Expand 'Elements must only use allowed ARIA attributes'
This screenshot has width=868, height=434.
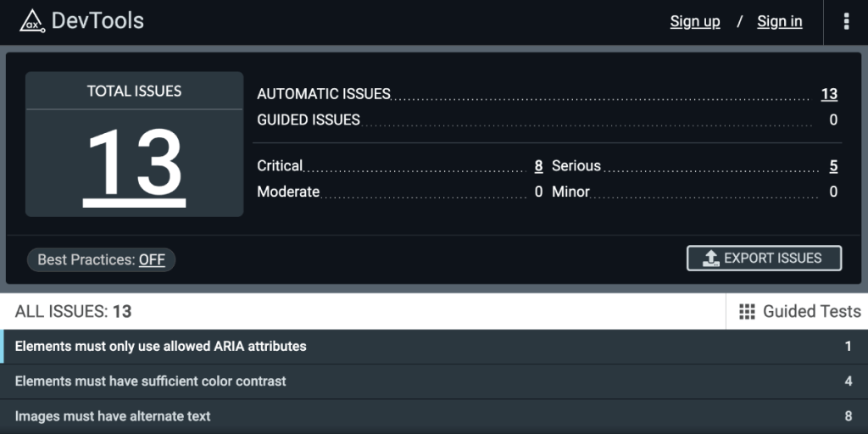434,347
